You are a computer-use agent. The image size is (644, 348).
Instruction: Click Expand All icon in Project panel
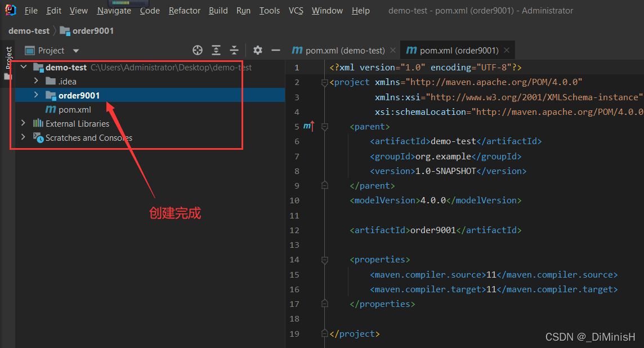tap(216, 50)
